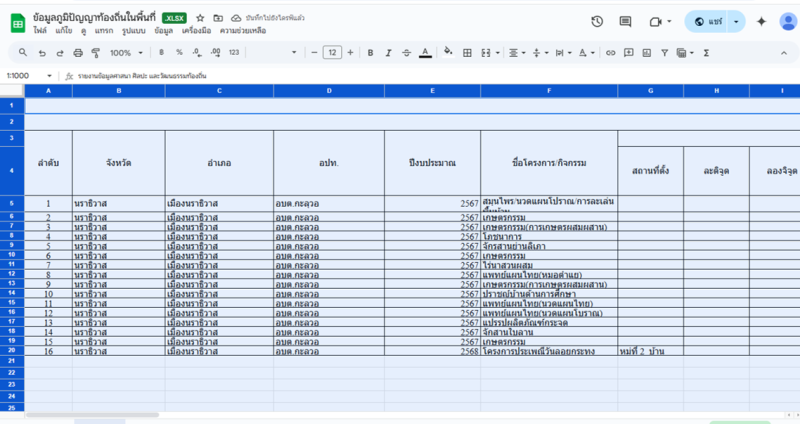Toggle italic formatting
This screenshot has height=424, width=800.
pyautogui.click(x=388, y=53)
